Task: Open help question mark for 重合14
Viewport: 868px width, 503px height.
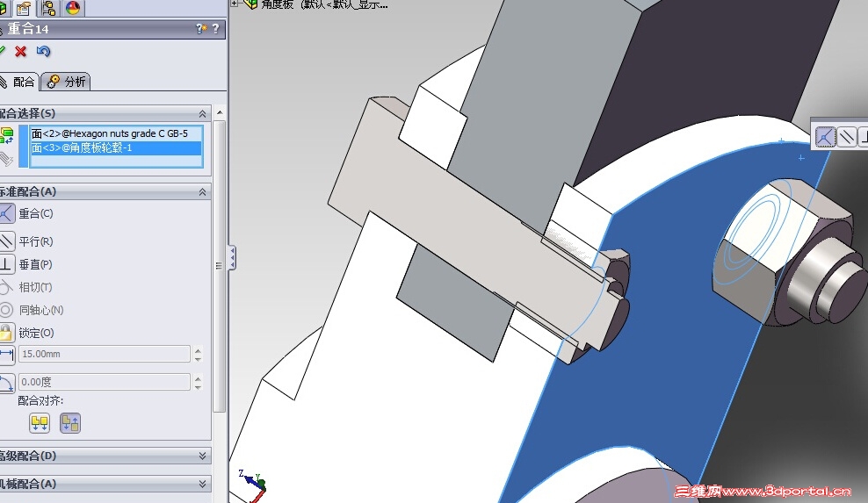Action: point(215,28)
